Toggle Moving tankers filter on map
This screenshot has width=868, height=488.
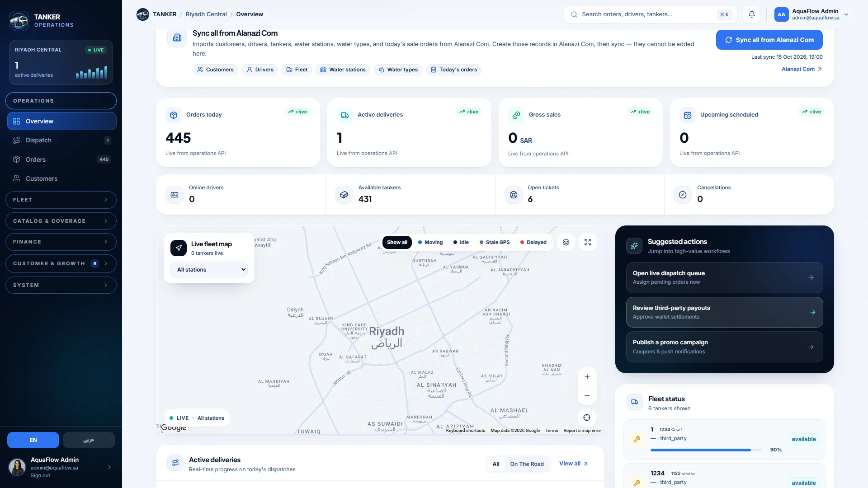click(430, 242)
